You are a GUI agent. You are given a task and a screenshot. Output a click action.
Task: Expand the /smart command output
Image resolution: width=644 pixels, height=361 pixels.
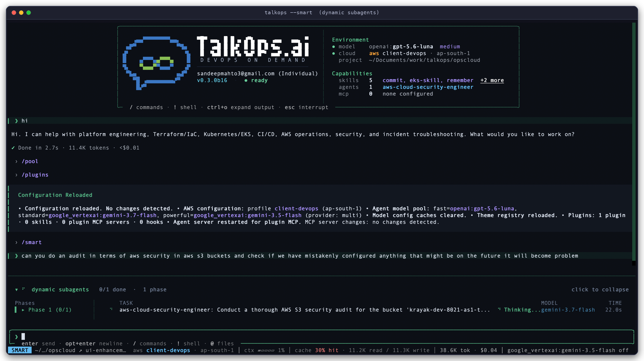(16, 242)
